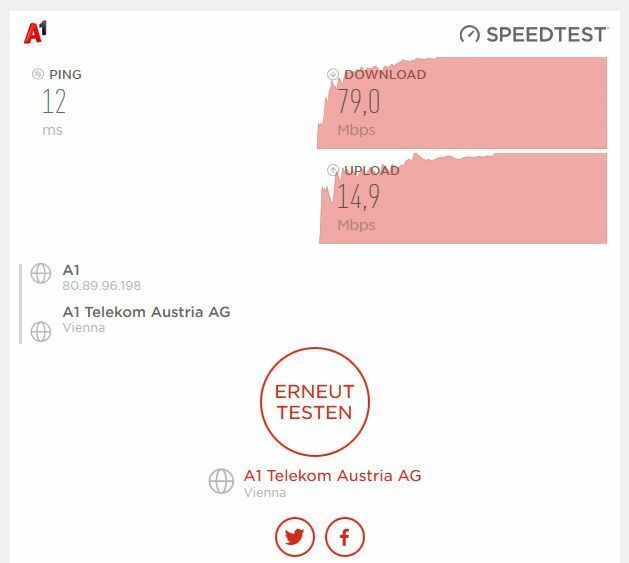Screen dimensions: 629x563
Task: Share result on Twitter
Action: point(295,537)
